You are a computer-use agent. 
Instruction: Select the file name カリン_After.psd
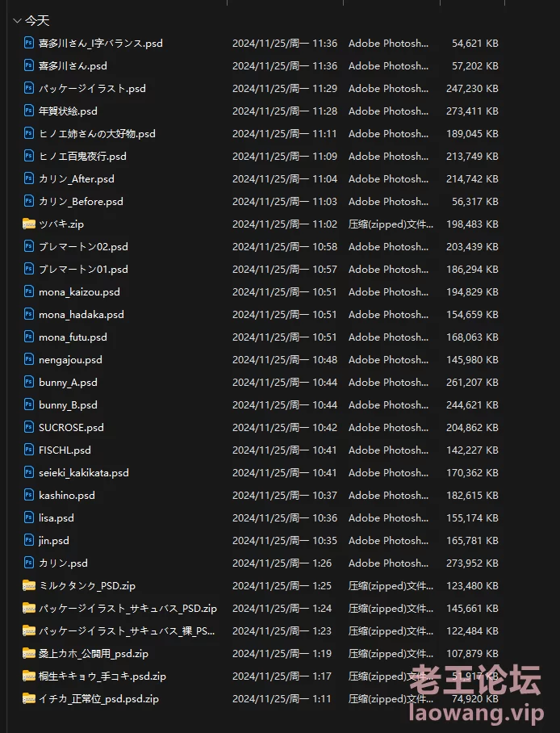click(76, 178)
